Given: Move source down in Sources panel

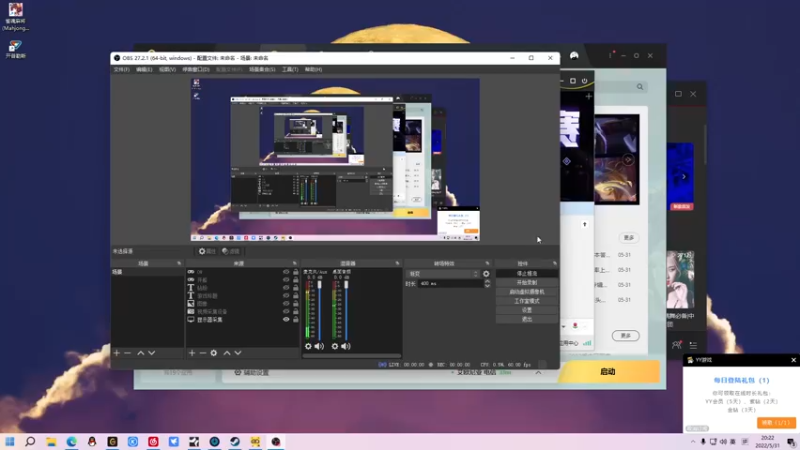Looking at the screenshot, I should click(x=238, y=353).
